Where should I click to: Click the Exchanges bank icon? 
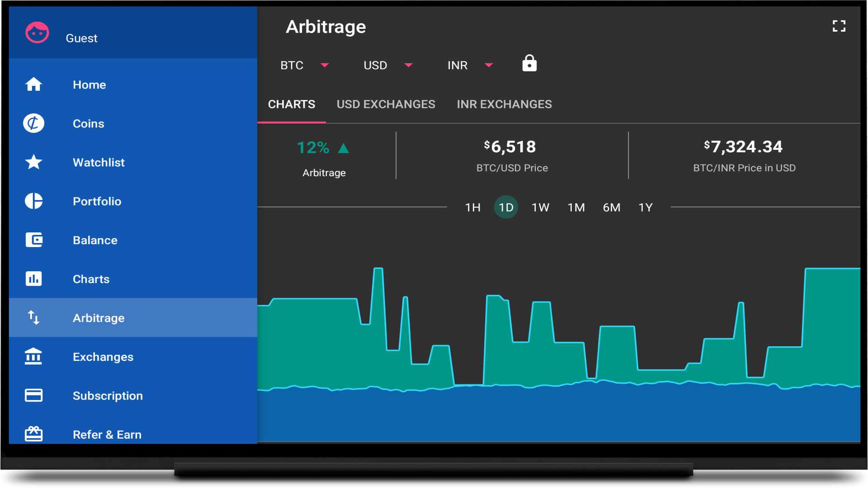click(34, 357)
